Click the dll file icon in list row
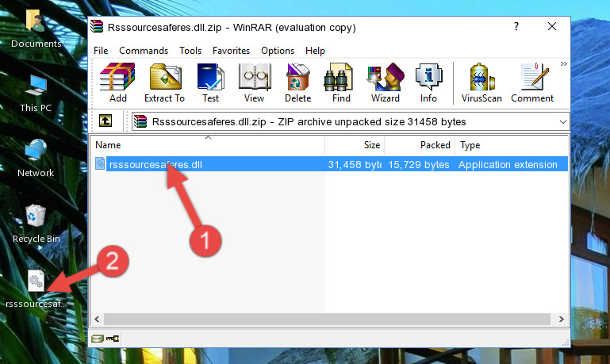This screenshot has width=610, height=364. pos(100,163)
